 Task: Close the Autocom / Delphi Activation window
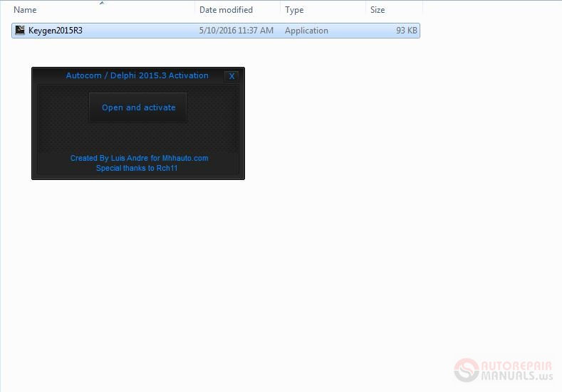click(231, 76)
